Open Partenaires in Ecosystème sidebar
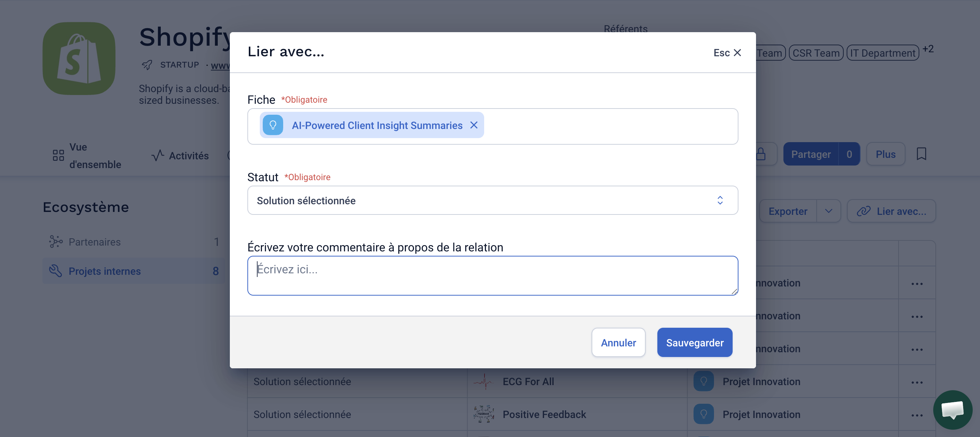Screen dimensions: 980x437 point(134,242)
